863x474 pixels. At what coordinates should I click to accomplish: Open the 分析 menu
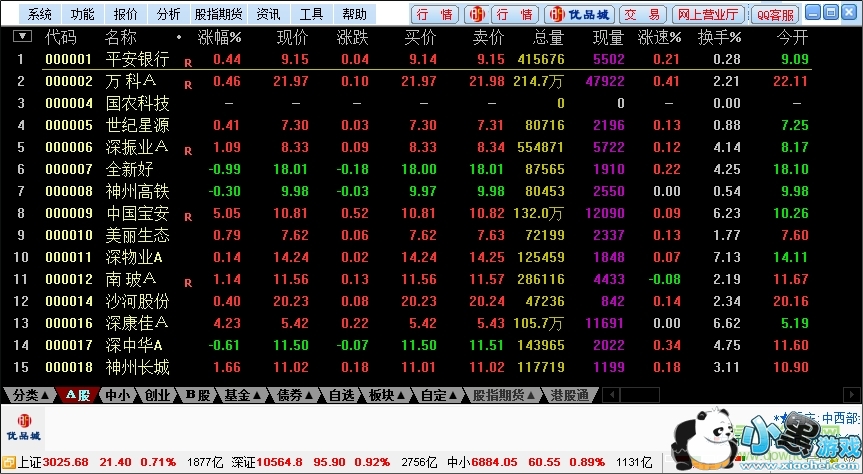168,14
